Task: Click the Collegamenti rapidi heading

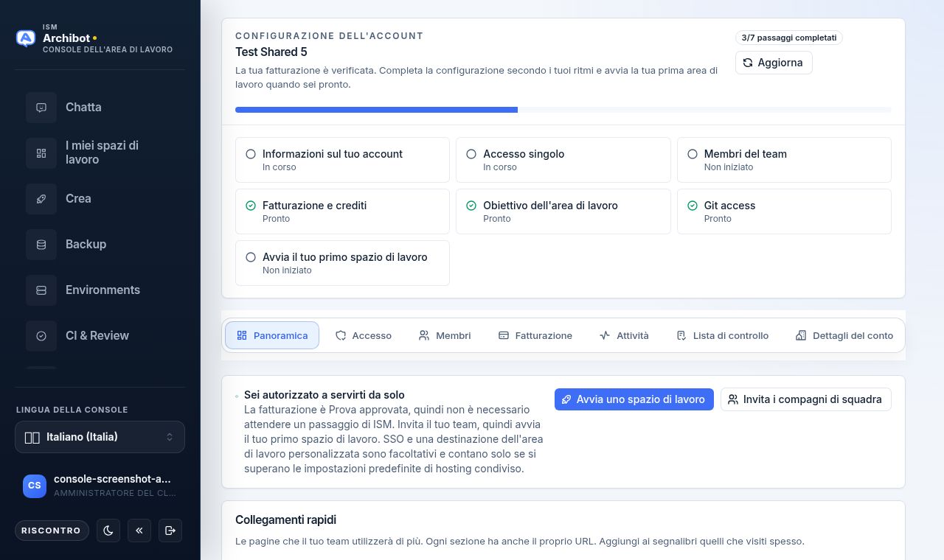Action: (x=286, y=520)
